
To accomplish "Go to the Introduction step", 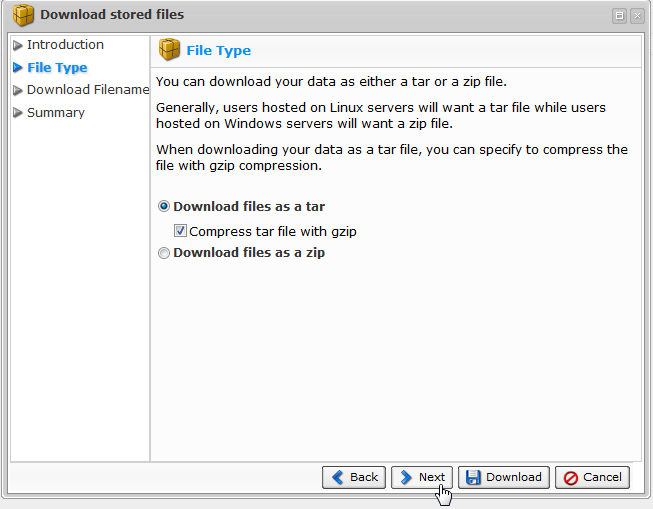I will [x=65, y=45].
